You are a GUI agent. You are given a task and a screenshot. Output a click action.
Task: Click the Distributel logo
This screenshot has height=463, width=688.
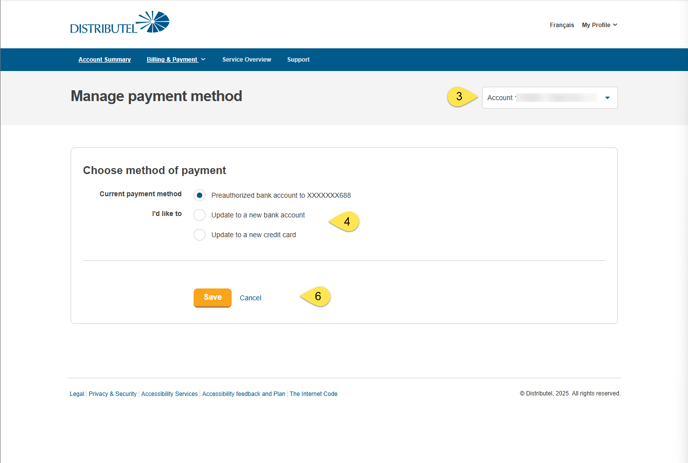click(x=119, y=22)
